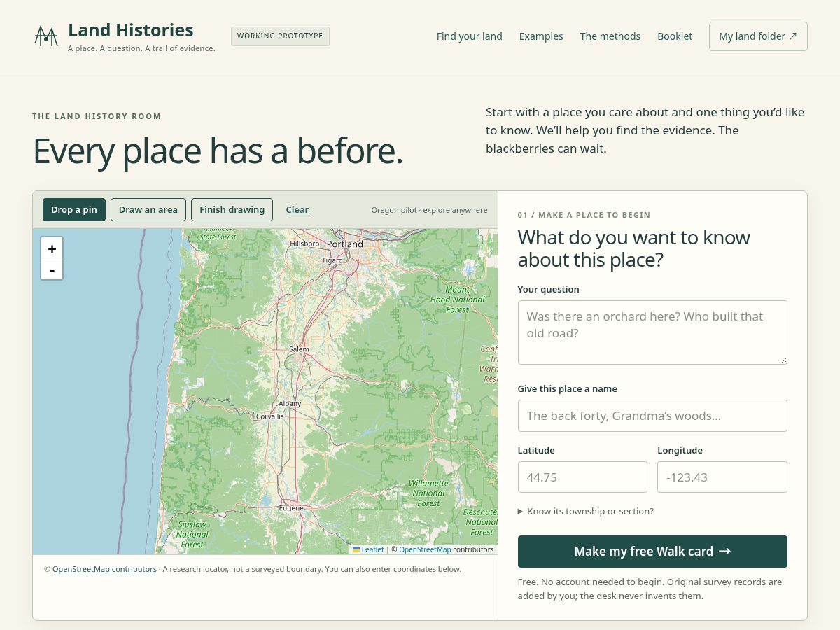This screenshot has width=840, height=630.
Task: Click the Your question text area
Action: [652, 332]
